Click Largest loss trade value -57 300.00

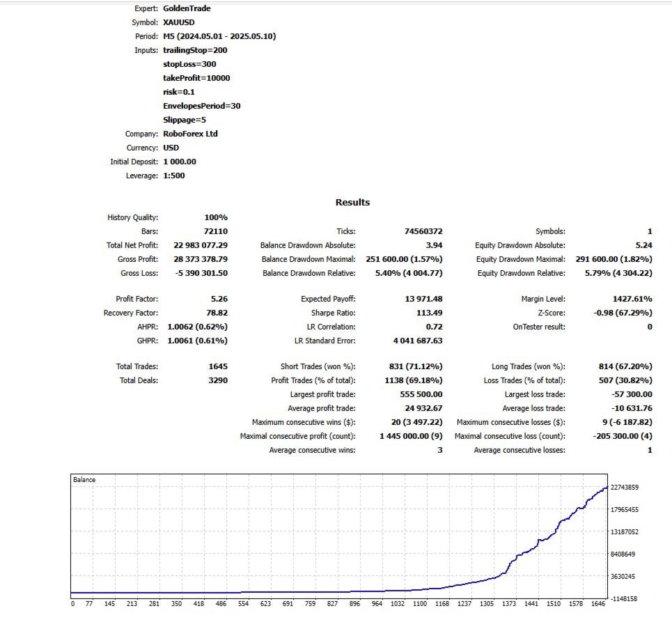tap(632, 394)
